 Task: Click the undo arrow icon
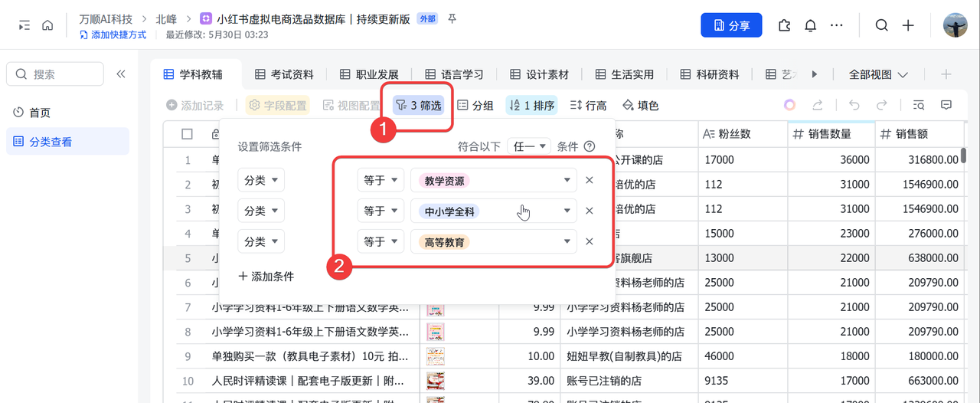pyautogui.click(x=854, y=105)
